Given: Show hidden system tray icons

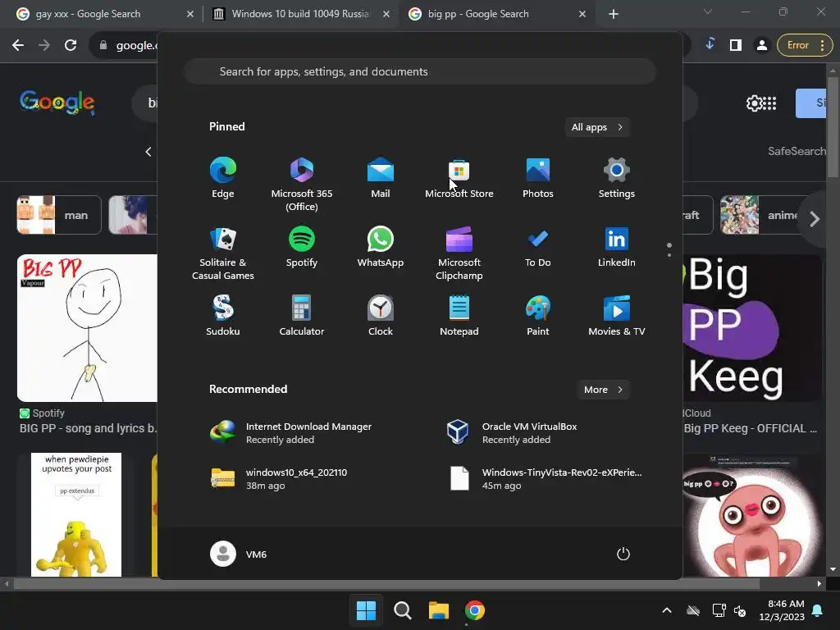Looking at the screenshot, I should click(667, 610).
